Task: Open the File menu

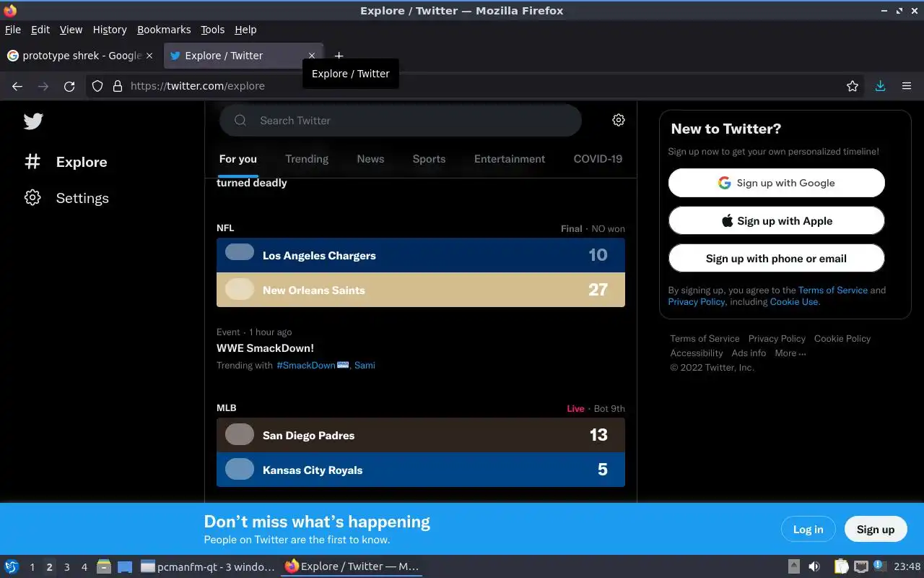Action: click(13, 30)
